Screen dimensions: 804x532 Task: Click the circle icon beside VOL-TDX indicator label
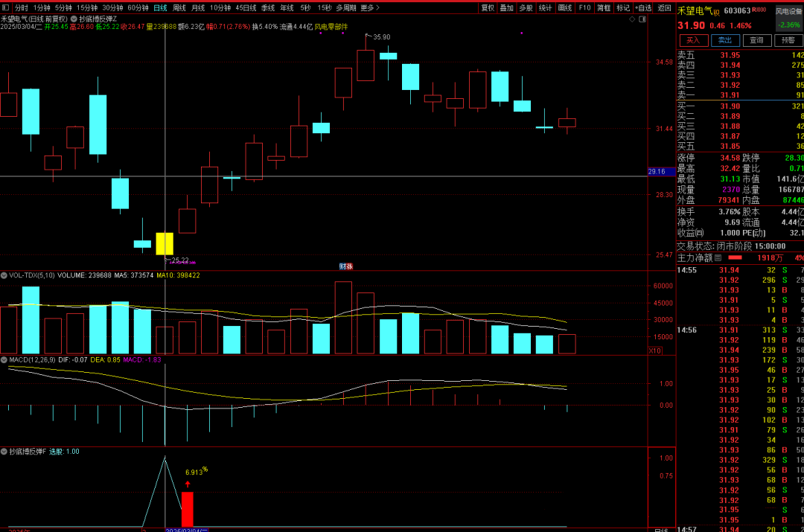[x=4, y=275]
